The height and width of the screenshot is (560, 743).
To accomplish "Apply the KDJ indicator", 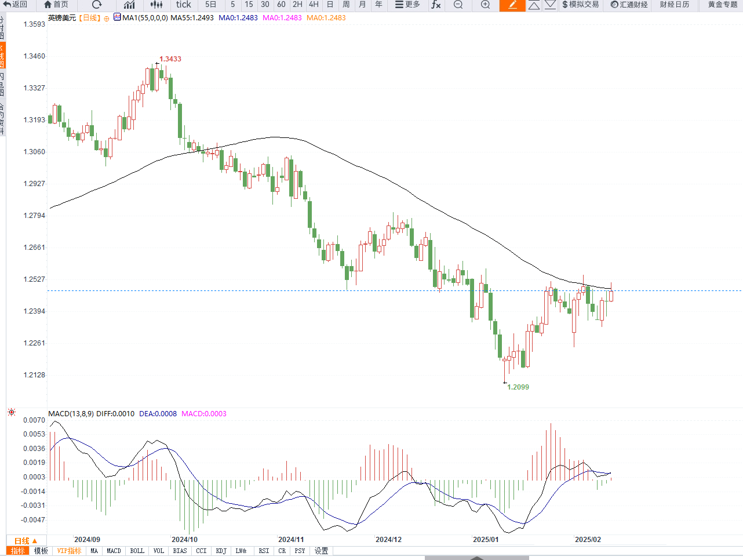I will [221, 551].
